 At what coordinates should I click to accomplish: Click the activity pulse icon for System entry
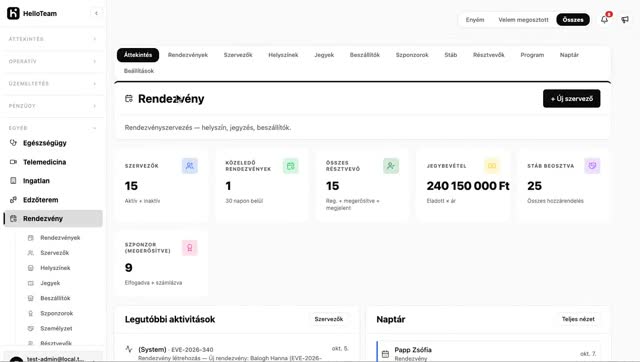tap(129, 349)
